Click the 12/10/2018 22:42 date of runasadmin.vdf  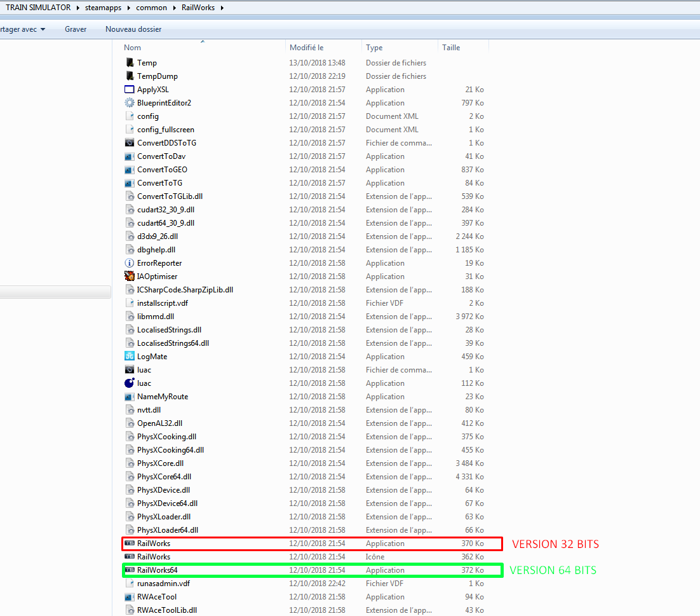tap(317, 584)
